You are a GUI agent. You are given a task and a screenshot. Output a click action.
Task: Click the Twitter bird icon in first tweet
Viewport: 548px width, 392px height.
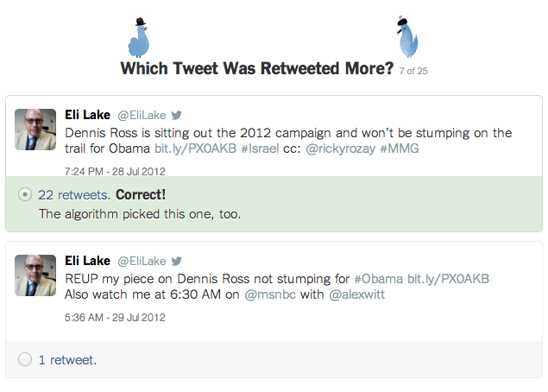[x=177, y=115]
